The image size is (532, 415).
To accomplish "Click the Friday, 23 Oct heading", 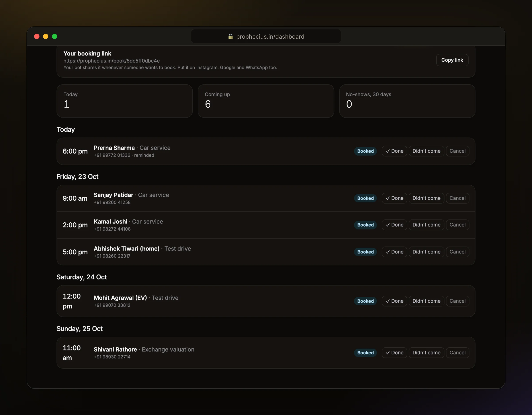I will click(x=77, y=177).
